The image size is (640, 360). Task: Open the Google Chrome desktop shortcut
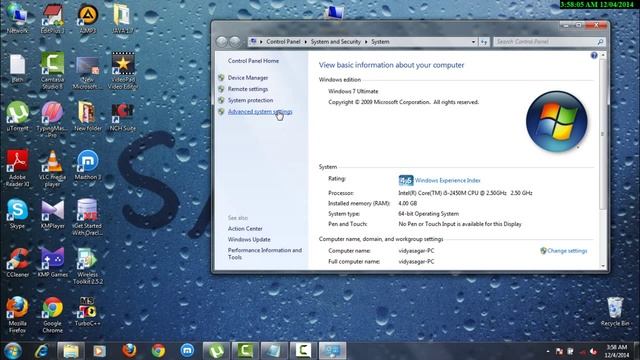[52, 315]
